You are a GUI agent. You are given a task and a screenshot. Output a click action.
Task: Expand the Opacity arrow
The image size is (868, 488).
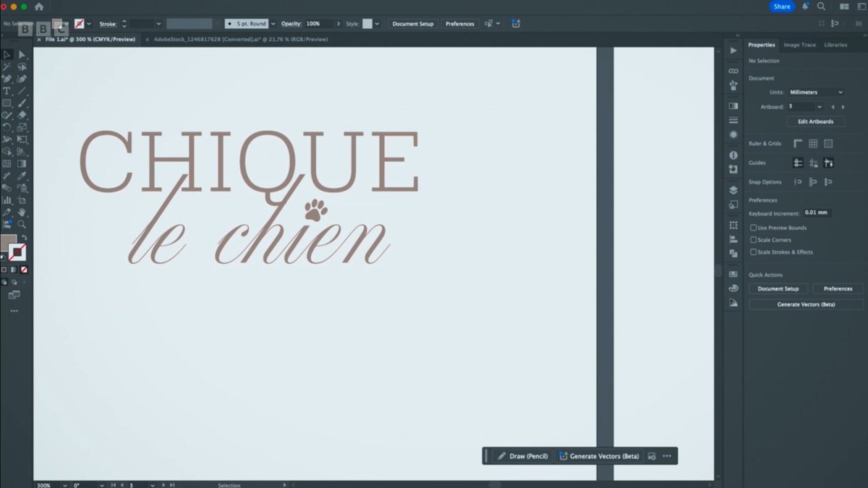(339, 24)
